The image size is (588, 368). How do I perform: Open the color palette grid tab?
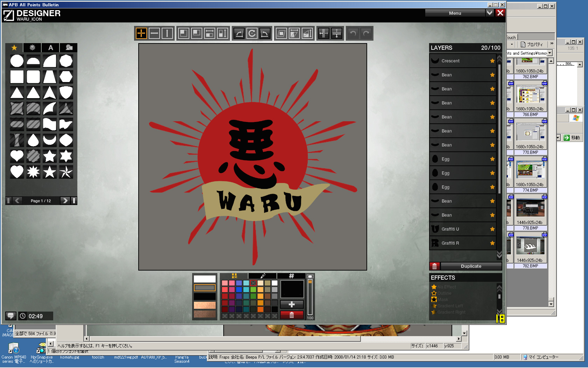(234, 276)
